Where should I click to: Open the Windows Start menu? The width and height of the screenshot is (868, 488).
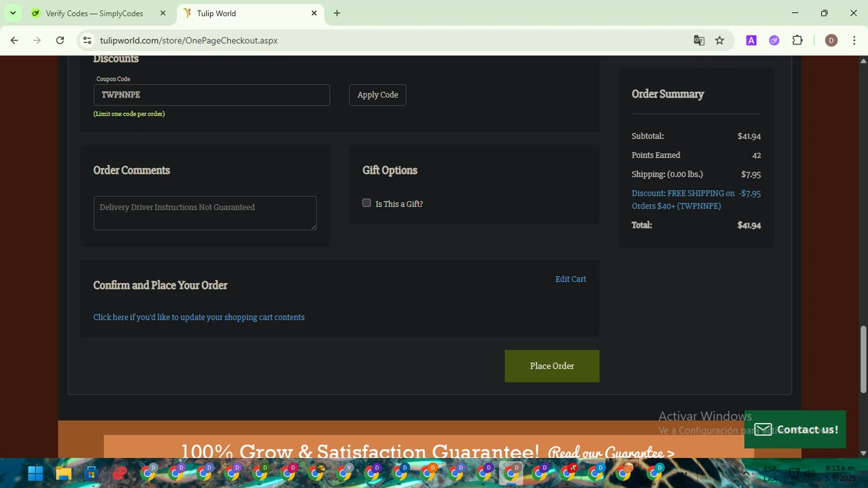click(35, 474)
